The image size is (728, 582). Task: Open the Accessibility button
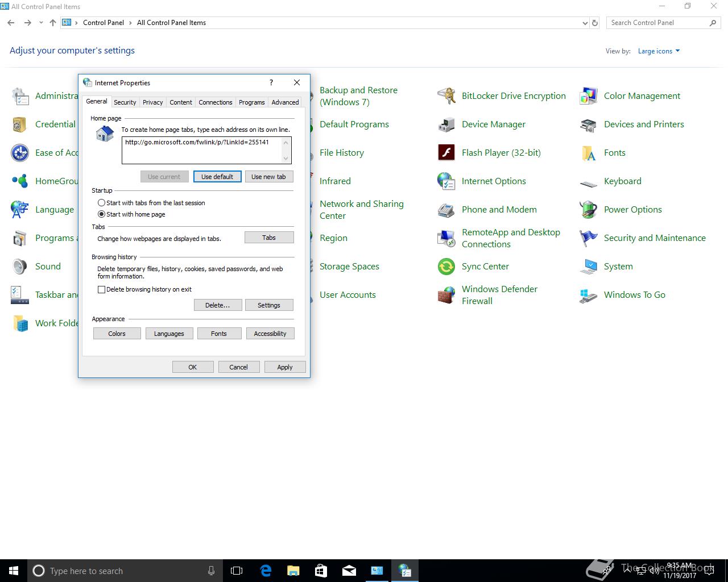[270, 334]
